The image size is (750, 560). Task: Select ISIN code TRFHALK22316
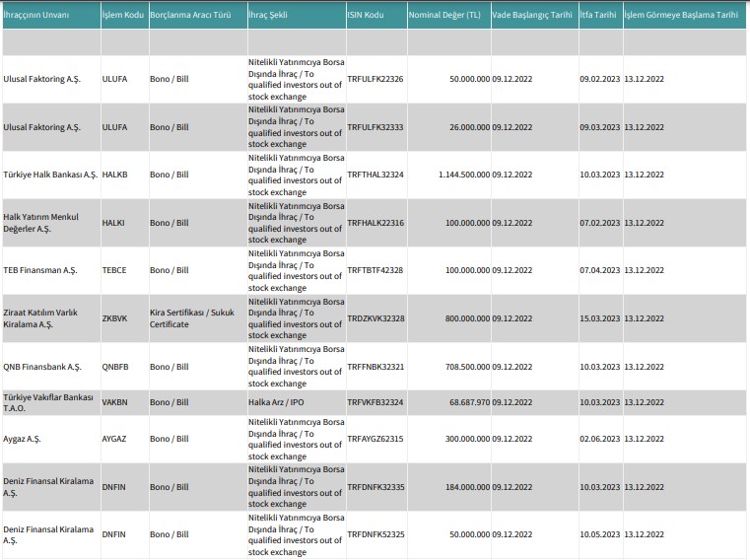[375, 223]
